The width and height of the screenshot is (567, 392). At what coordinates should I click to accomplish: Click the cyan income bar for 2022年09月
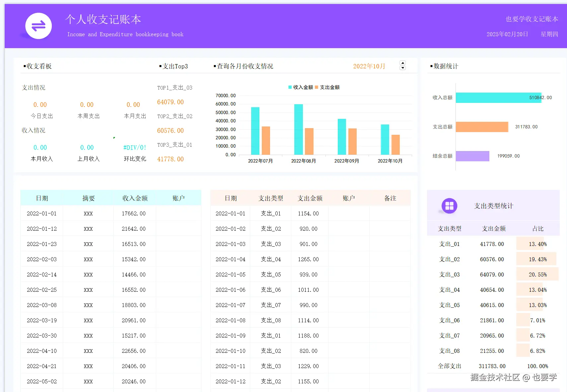click(x=342, y=137)
